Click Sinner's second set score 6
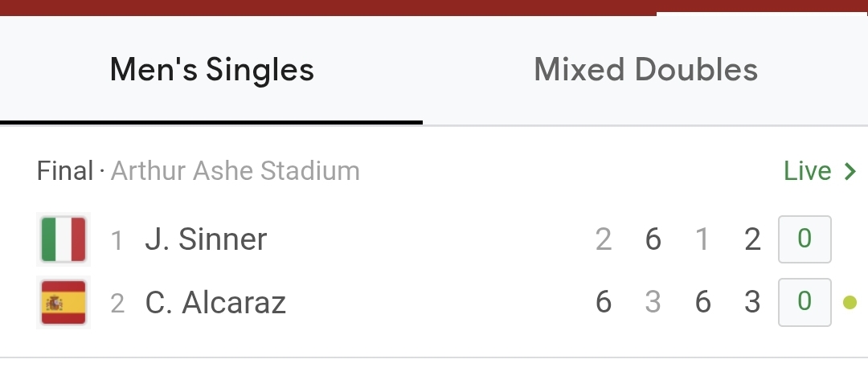This screenshot has height=392, width=868. [x=653, y=239]
